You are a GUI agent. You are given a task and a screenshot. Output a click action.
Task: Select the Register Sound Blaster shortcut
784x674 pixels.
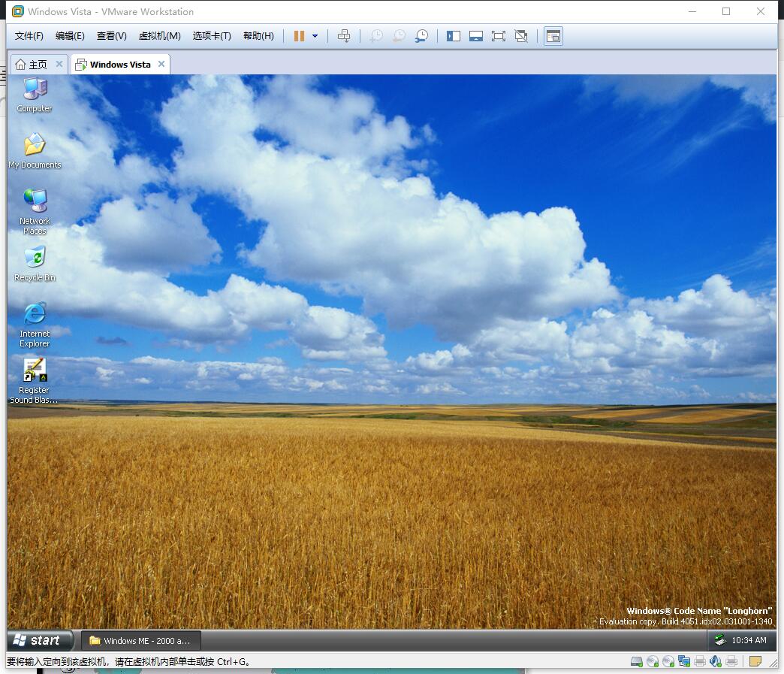(34, 381)
